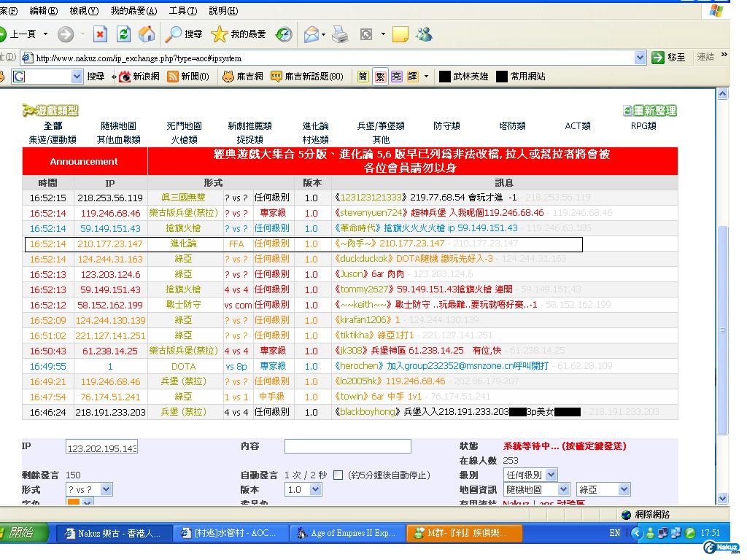Select the 隨機地圖 category

point(118,125)
